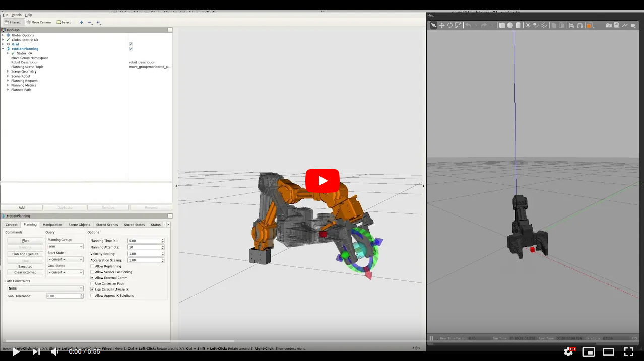
Task: Click the Clear octomap button
Action: point(25,272)
